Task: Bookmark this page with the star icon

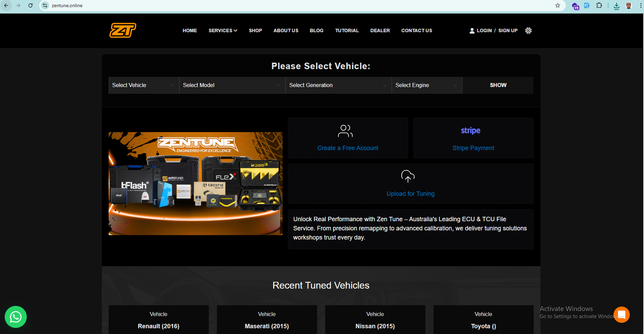Action: pos(557,6)
